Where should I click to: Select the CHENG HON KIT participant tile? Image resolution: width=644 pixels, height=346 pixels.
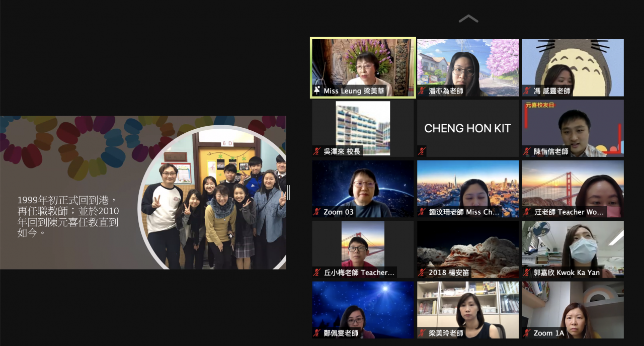[468, 128]
